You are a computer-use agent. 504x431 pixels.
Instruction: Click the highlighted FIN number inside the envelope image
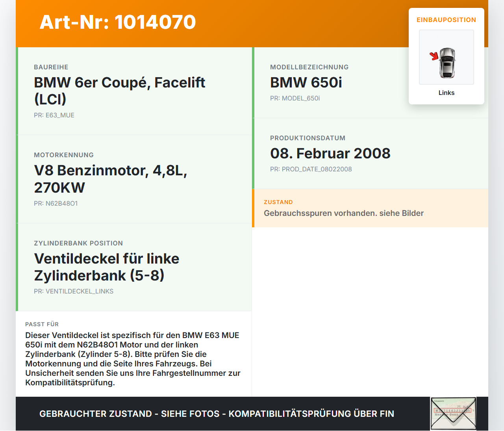[452, 410]
